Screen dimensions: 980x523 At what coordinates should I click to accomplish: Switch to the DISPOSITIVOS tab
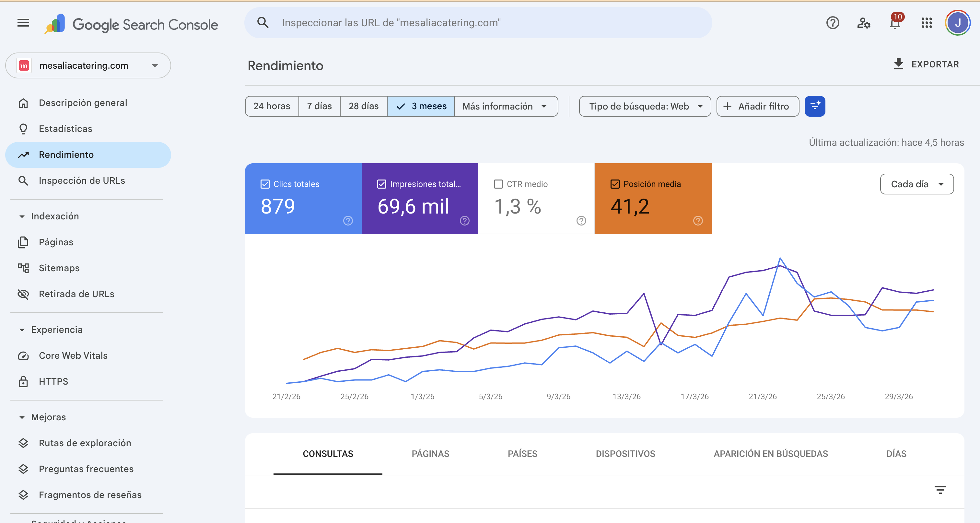point(625,453)
